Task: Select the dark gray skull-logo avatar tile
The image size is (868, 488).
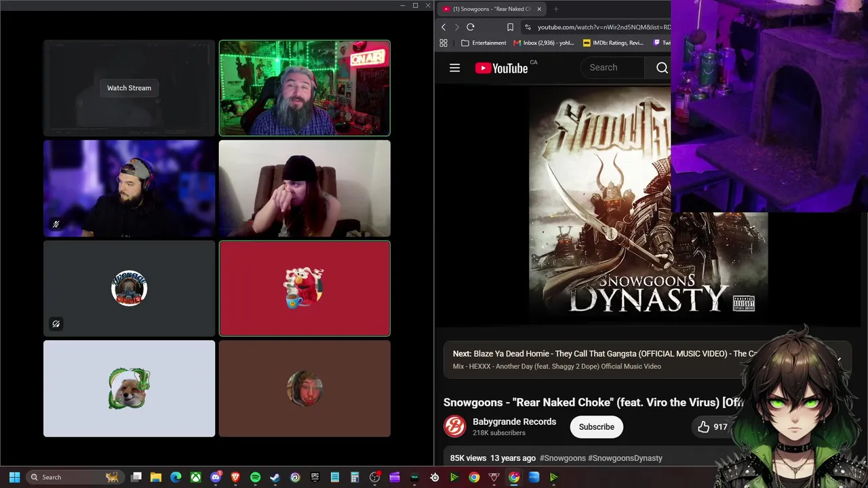Action: pos(129,289)
